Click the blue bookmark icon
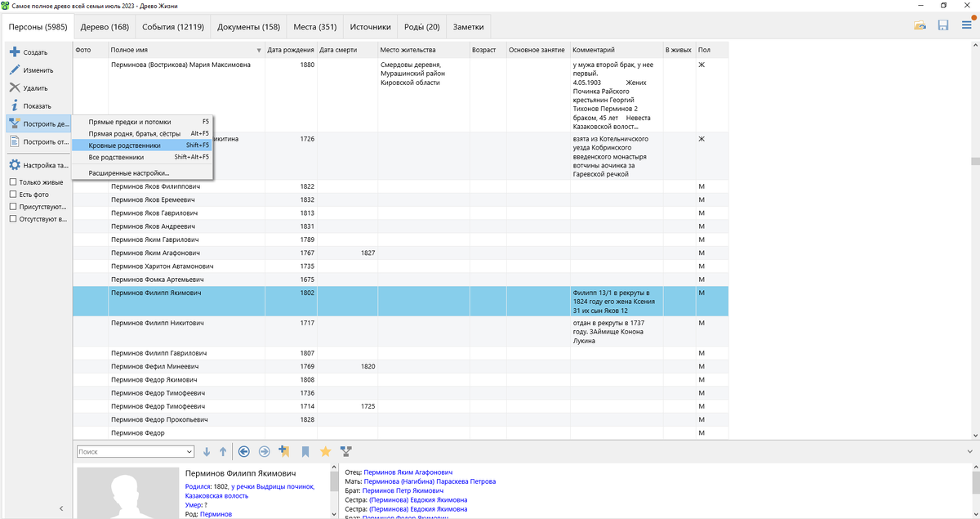This screenshot has height=519, width=980. 305,451
